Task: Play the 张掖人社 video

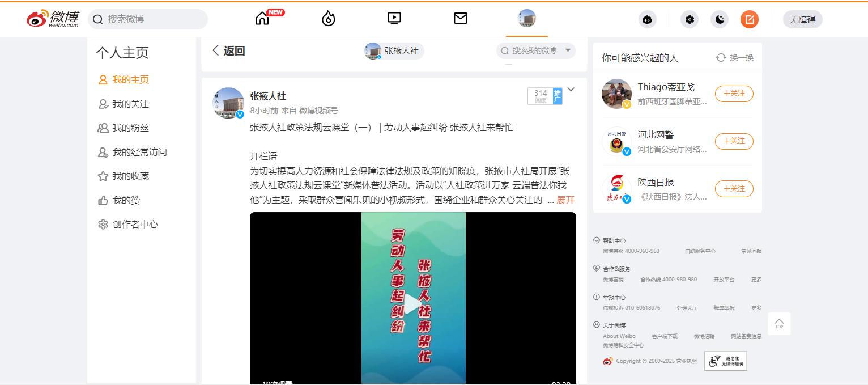Action: coord(413,304)
